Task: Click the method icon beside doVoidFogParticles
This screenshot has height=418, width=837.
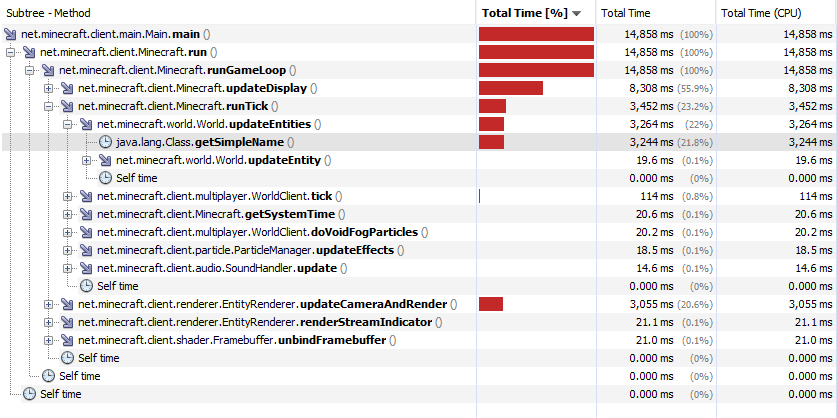Action: click(86, 232)
